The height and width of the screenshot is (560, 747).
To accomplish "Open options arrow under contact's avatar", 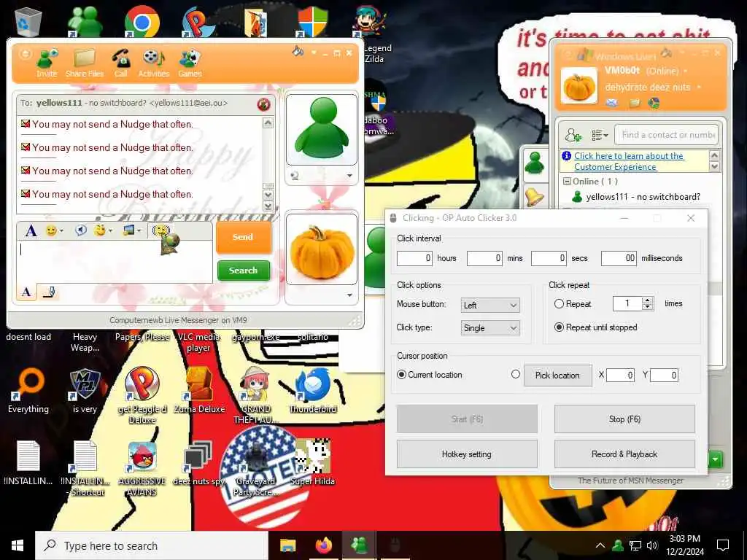I will [349, 176].
